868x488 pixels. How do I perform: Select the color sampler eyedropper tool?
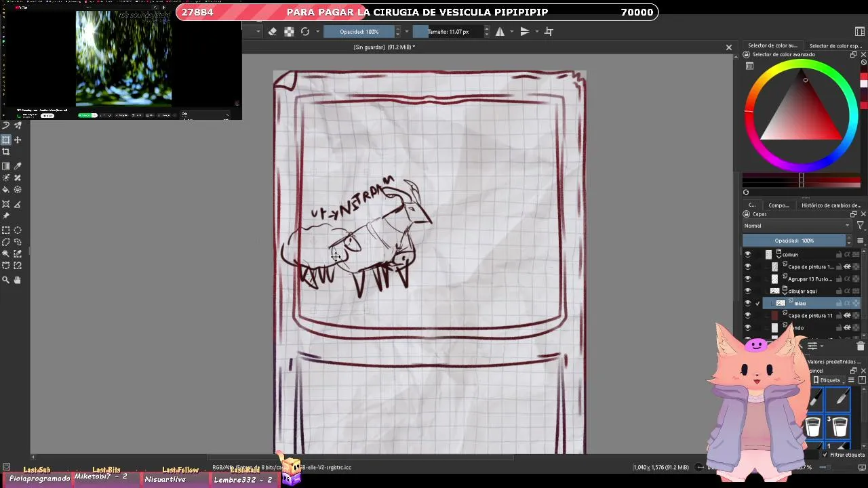[18, 166]
